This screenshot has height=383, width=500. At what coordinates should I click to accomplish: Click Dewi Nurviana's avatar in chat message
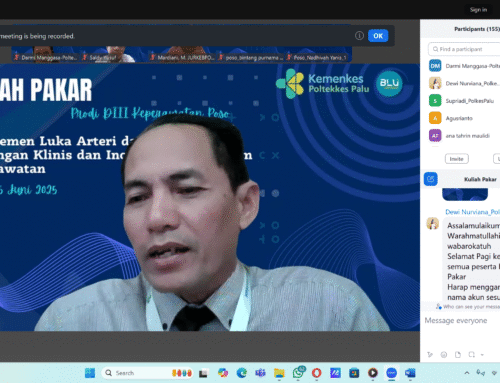[x=433, y=223]
